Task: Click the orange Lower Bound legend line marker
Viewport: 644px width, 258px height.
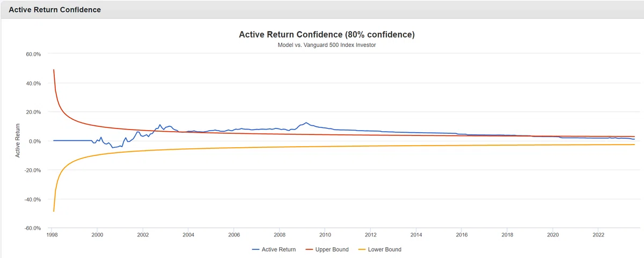Action: coord(361,249)
